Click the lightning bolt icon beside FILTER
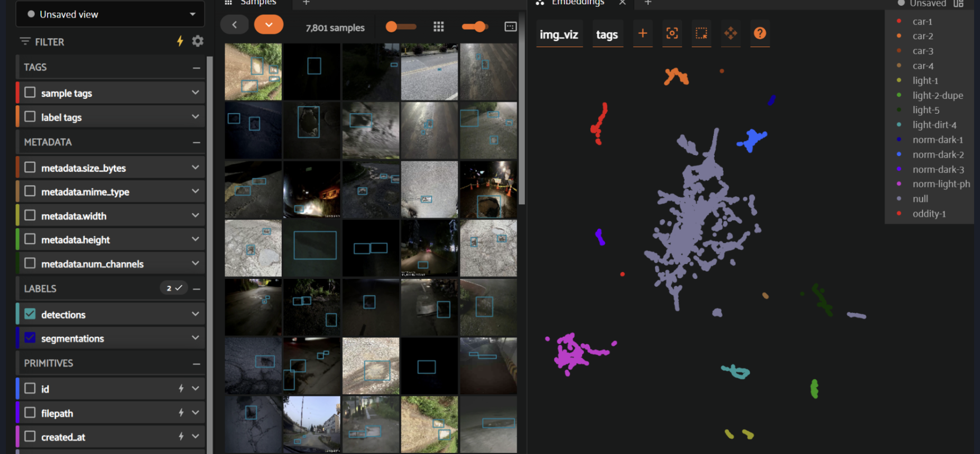Screen dimensions: 980x454 point(180,41)
